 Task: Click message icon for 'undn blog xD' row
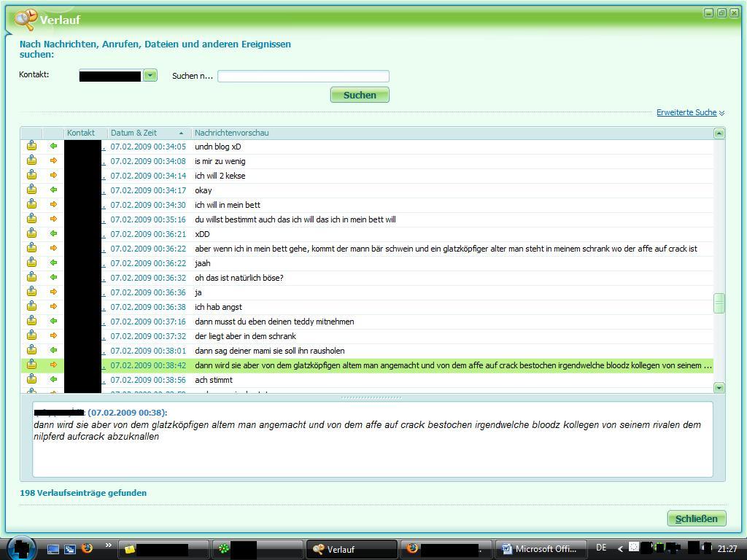tap(31, 147)
